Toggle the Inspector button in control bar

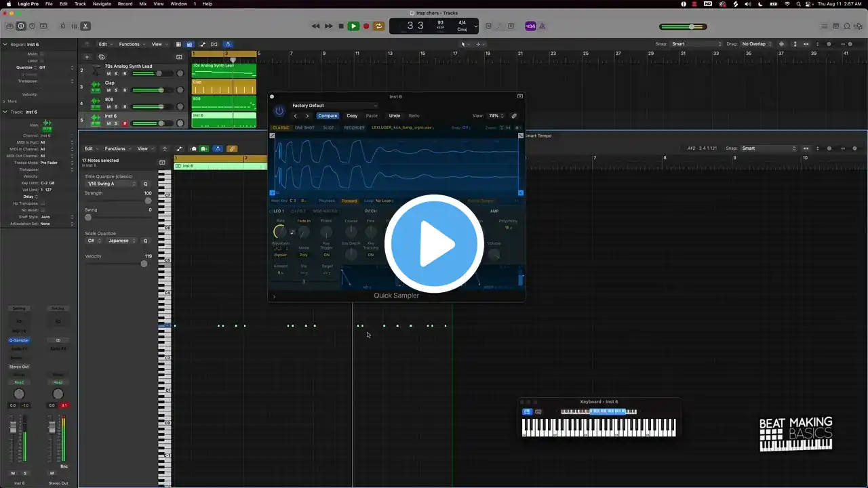pos(20,26)
